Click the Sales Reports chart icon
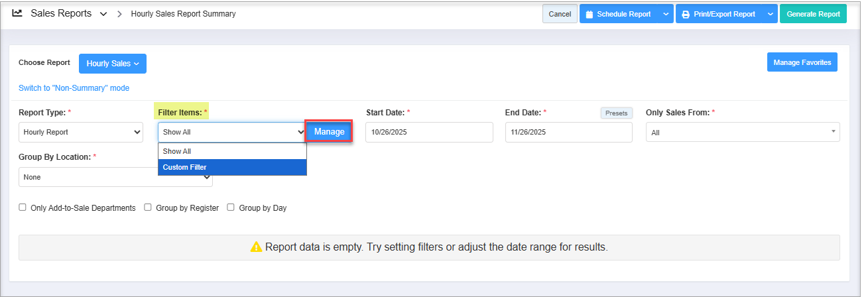 coord(17,13)
